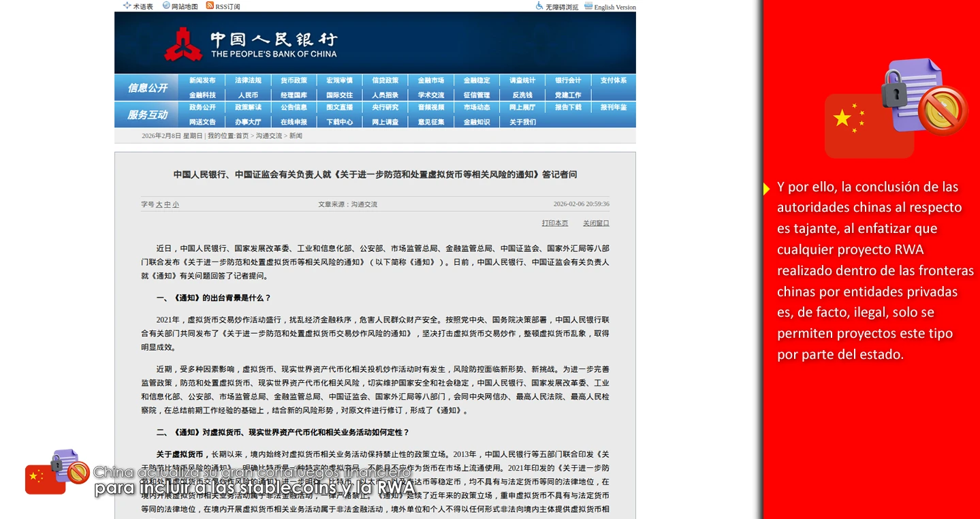This screenshot has width=980, height=519.
Task: Select 金融科技 in navigation
Action: click(x=202, y=95)
